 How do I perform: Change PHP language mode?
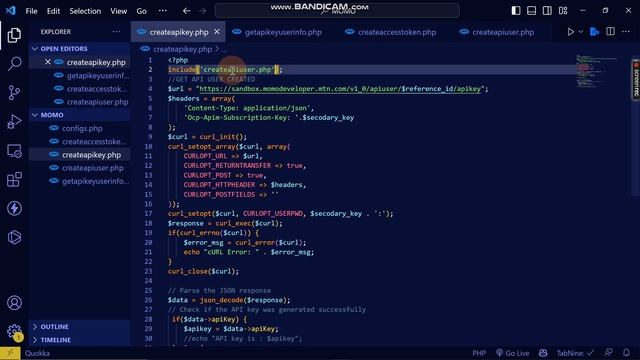(x=479, y=353)
